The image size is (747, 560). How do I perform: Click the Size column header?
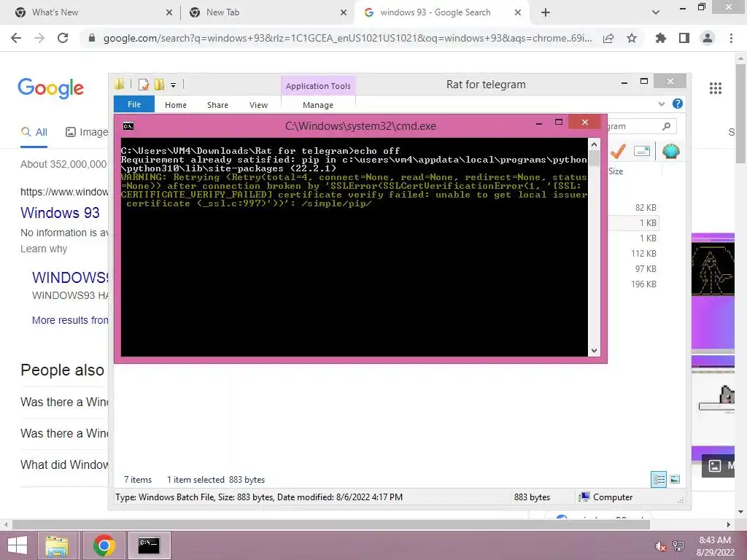click(616, 171)
